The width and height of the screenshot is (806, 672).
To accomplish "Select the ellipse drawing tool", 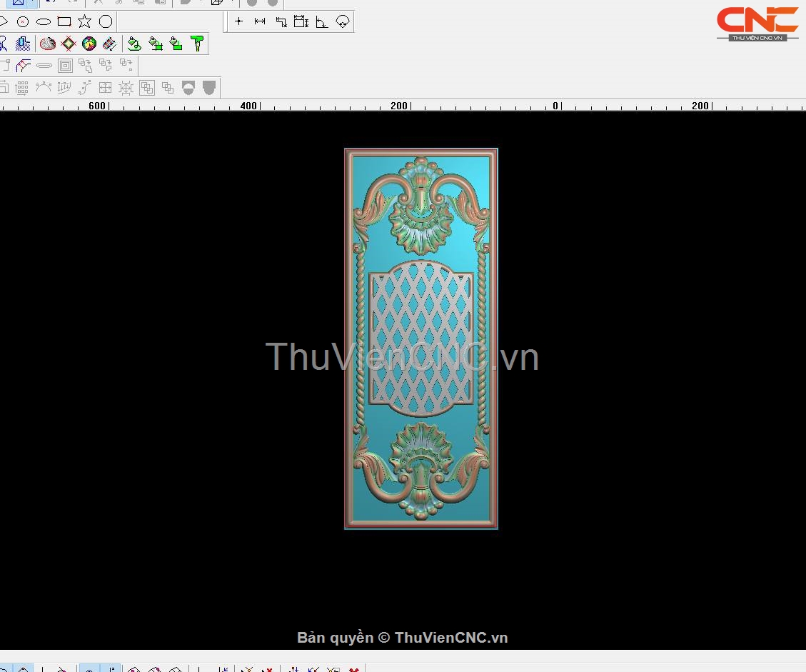I will 44,21.
